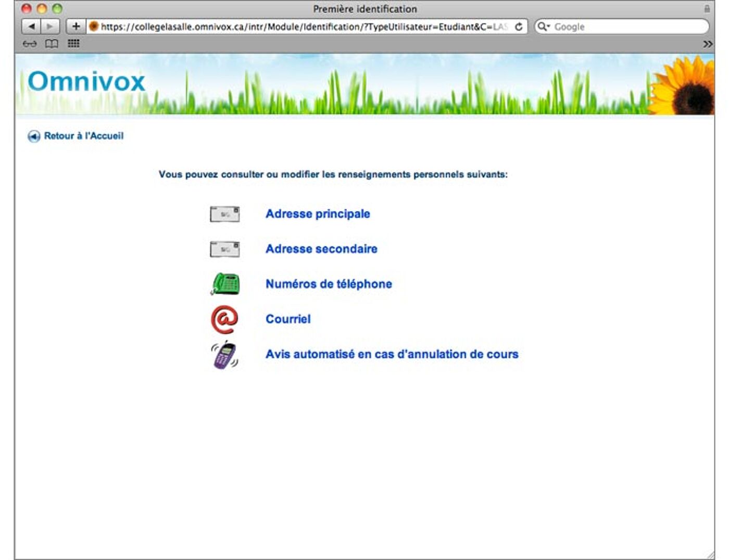Click the envelope icon beside Adresse principale
This screenshot has width=729, height=560.
point(224,214)
